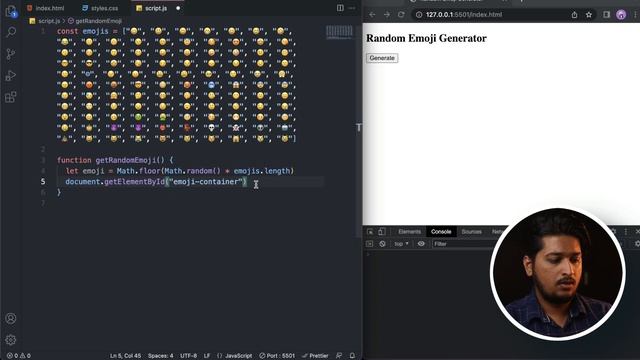Switch to index.html tab

(46, 8)
